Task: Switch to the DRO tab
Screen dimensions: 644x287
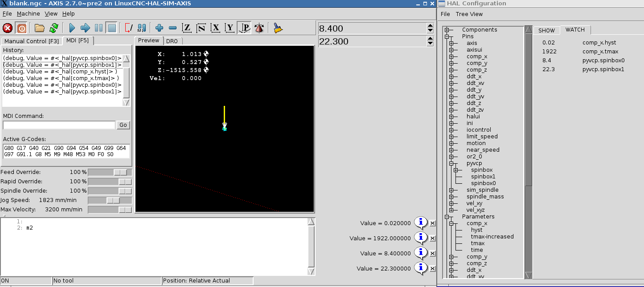Action: tap(172, 41)
